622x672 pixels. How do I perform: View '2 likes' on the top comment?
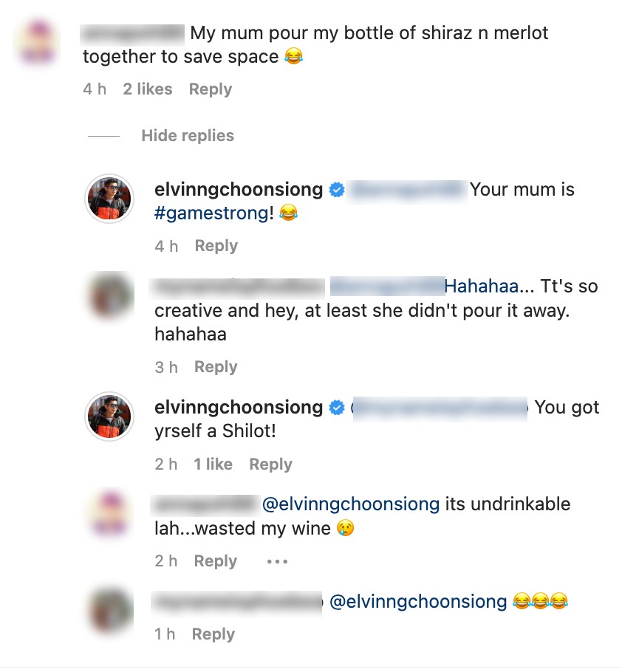148,89
